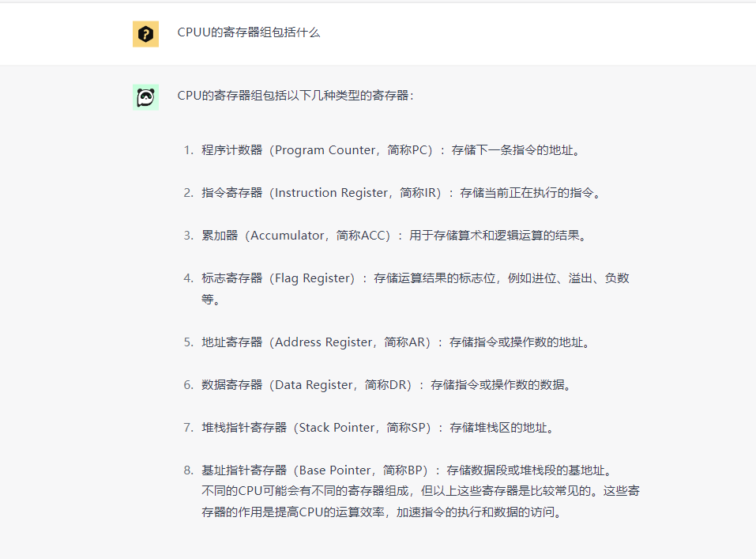Click the closing paragraph about CPU运算效率
The width and height of the screenshot is (756, 559).
point(411,500)
